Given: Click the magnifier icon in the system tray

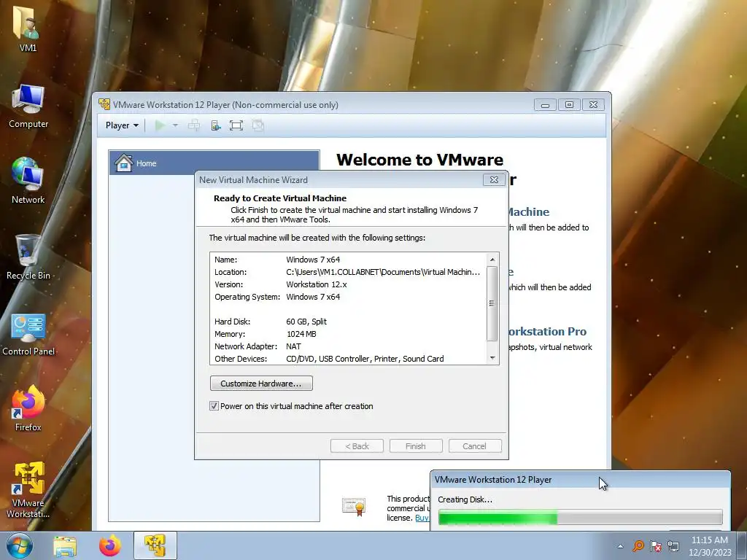Looking at the screenshot, I should (x=638, y=546).
